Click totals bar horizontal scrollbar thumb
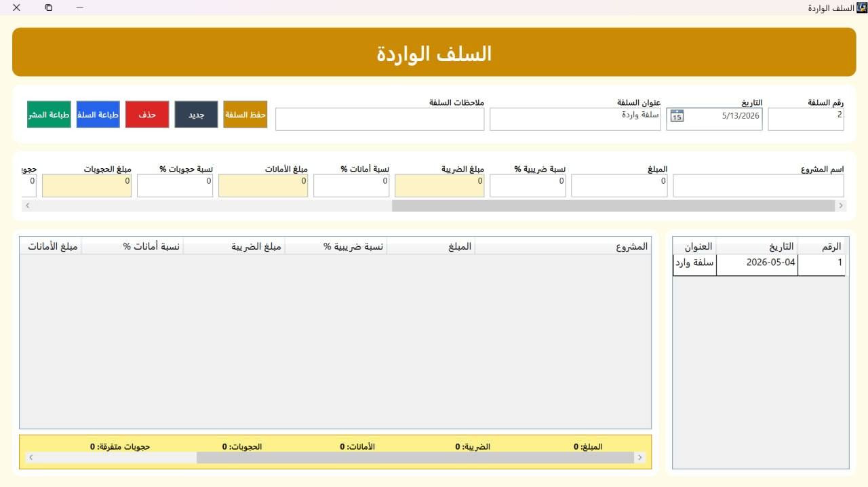 pos(415,458)
